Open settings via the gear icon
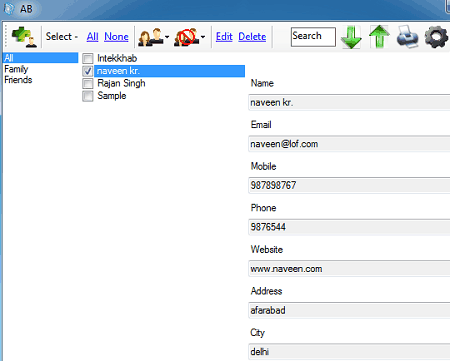This screenshot has width=450, height=361. [x=436, y=37]
